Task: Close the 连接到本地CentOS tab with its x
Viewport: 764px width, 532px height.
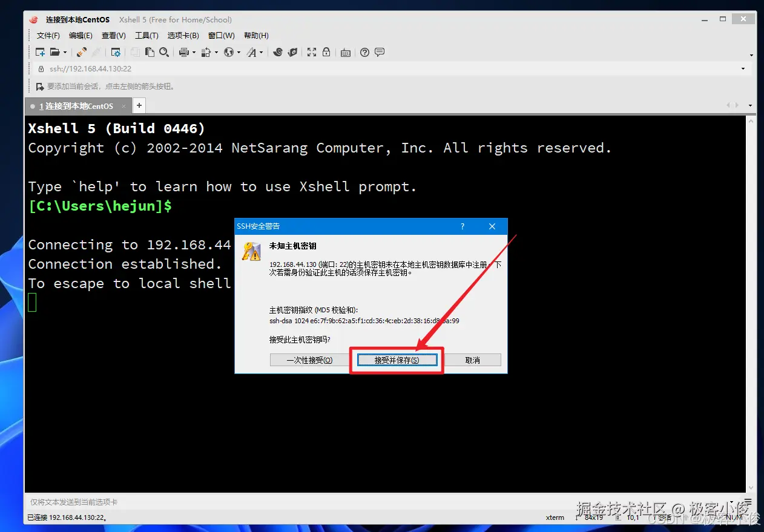Action: pos(123,106)
